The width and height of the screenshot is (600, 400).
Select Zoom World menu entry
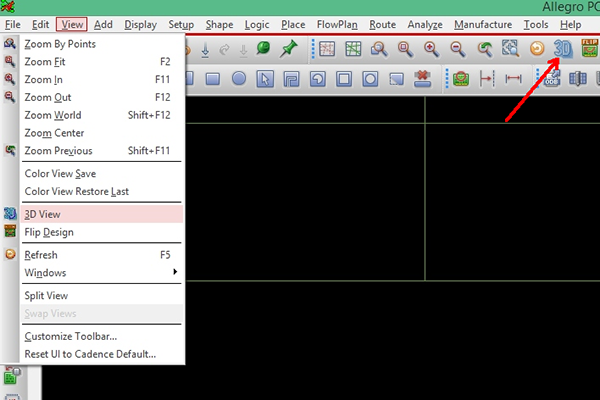pyautogui.click(x=102, y=115)
